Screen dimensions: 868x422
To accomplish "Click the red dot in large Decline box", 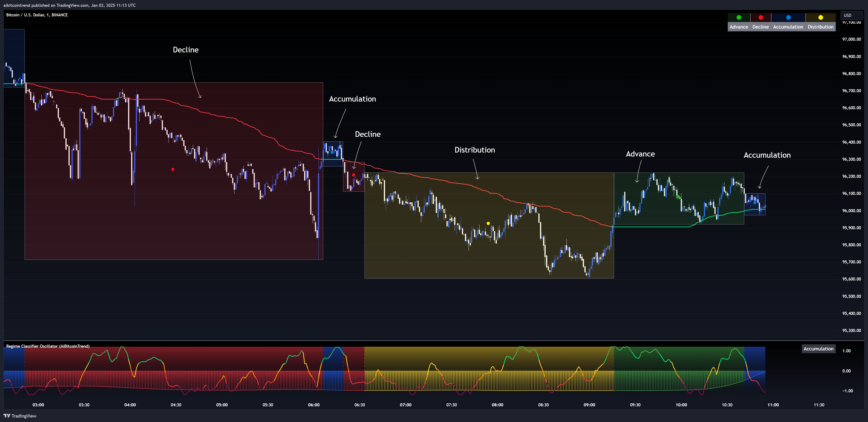I will pos(173,169).
